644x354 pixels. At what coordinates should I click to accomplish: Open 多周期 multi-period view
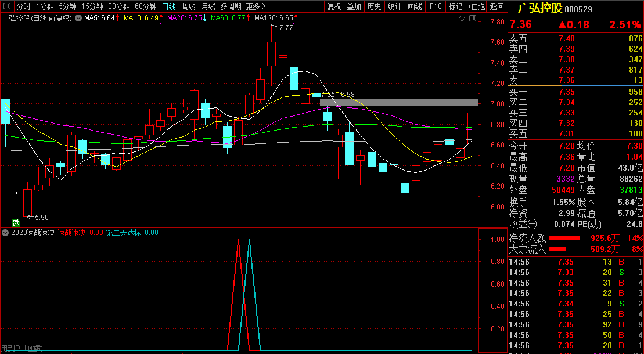[231, 6]
